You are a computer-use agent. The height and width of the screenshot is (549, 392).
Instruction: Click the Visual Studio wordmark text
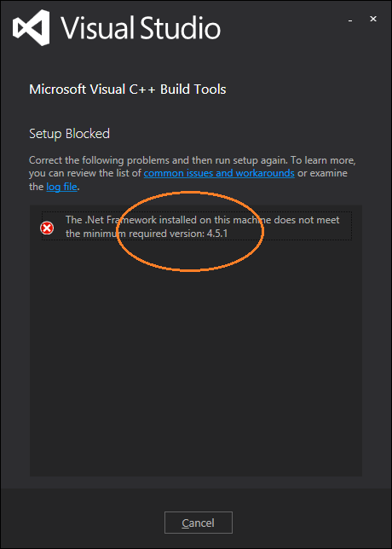click(141, 27)
